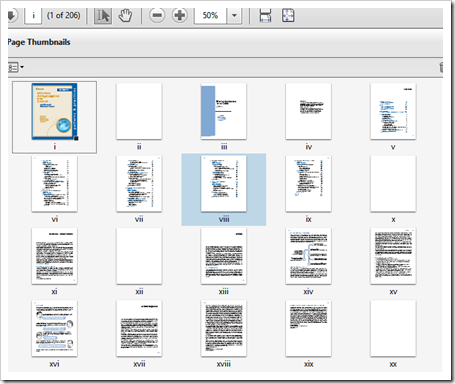This screenshot has width=455, height=384.
Task: Select cover page thumbnail i
Action: pyautogui.click(x=54, y=111)
